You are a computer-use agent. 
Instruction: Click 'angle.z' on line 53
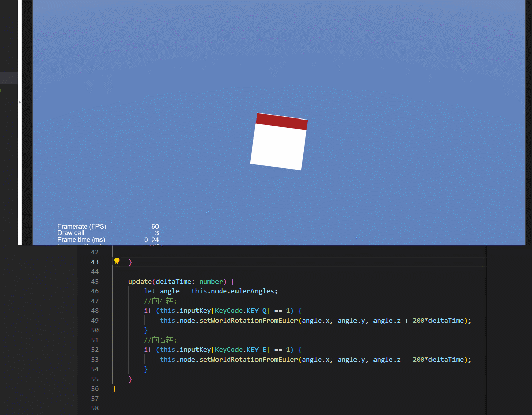[387, 360]
